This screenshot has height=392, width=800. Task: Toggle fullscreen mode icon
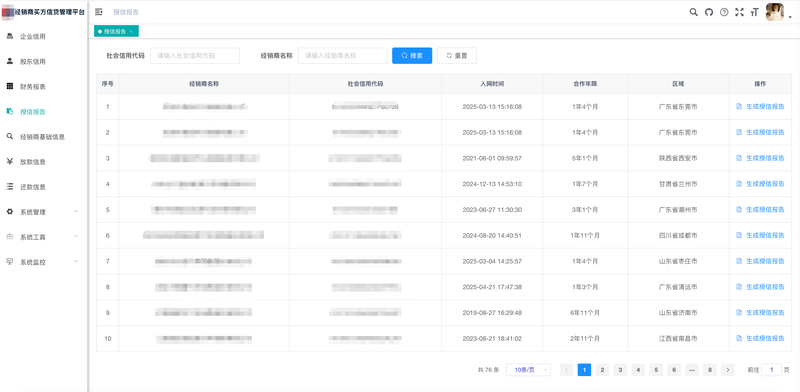[x=739, y=12]
